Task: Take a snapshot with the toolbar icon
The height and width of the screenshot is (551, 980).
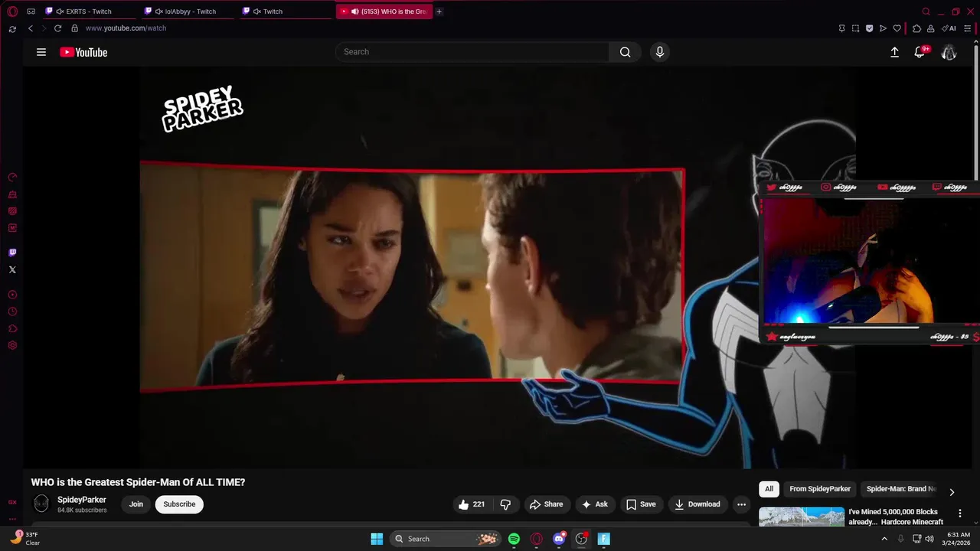Action: coord(855,28)
